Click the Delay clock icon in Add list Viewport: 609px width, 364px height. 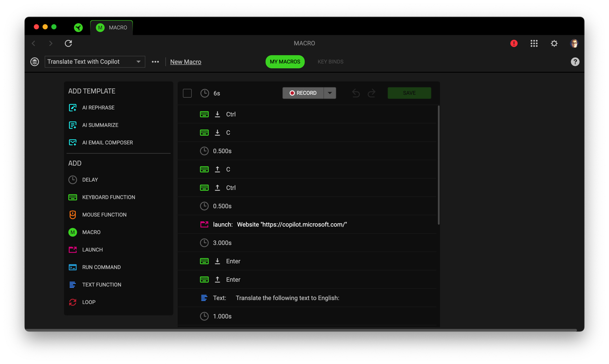pyautogui.click(x=73, y=180)
